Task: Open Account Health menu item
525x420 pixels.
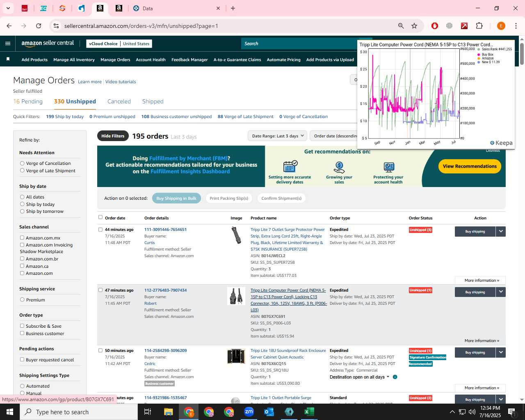Action: coord(151,60)
